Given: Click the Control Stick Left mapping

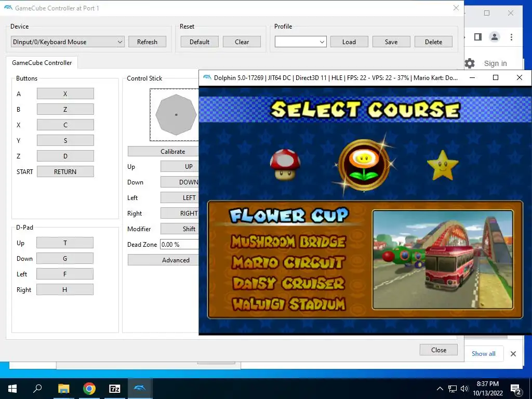Looking at the screenshot, I should tap(179, 198).
